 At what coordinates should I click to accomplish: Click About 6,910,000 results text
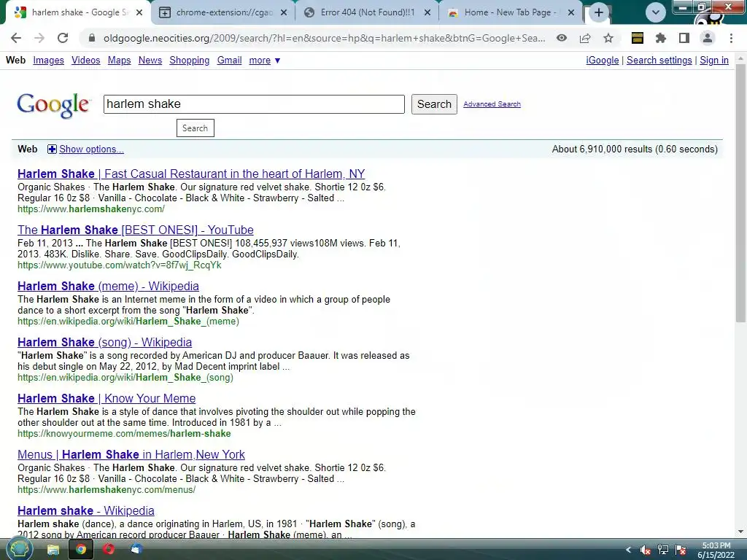coord(635,149)
